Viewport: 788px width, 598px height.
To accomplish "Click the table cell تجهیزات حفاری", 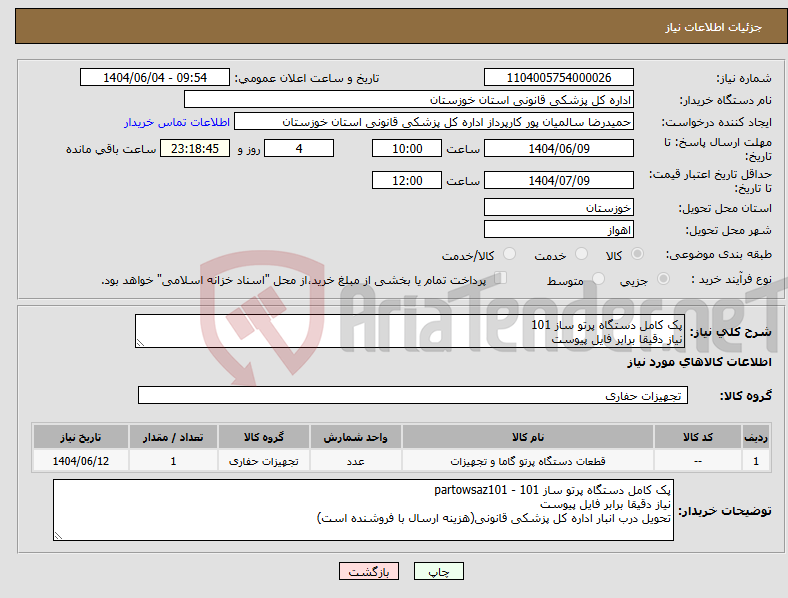I will click(x=264, y=461).
